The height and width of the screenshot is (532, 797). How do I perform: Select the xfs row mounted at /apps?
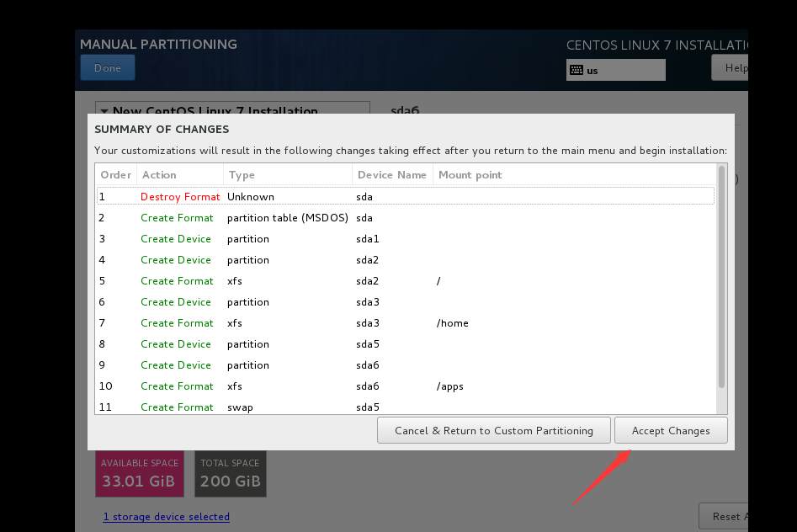(406, 386)
